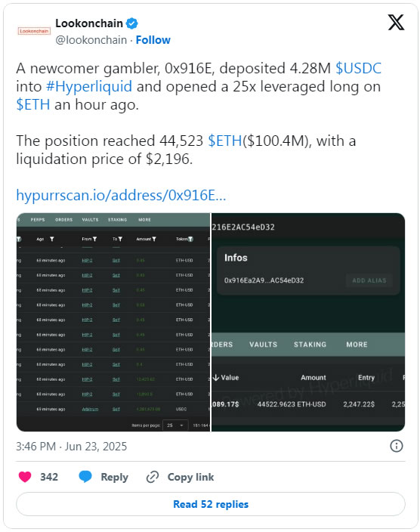
Task: Click the #Hyperliquid hashtag
Action: click(89, 86)
